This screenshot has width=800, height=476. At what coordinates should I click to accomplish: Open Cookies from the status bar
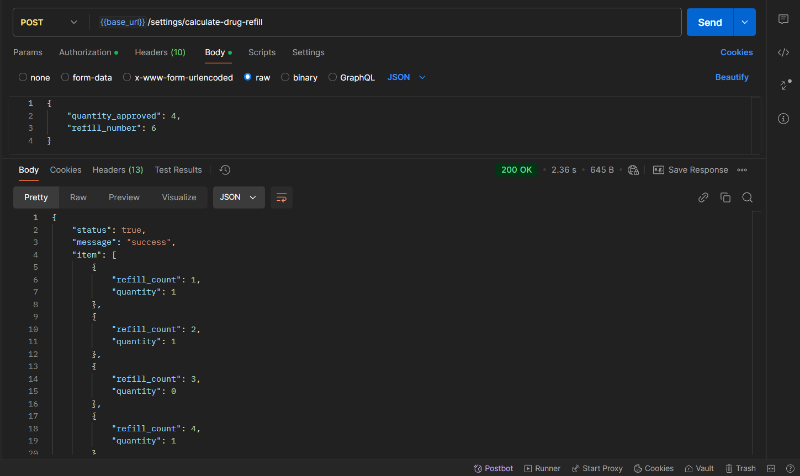[x=654, y=468]
